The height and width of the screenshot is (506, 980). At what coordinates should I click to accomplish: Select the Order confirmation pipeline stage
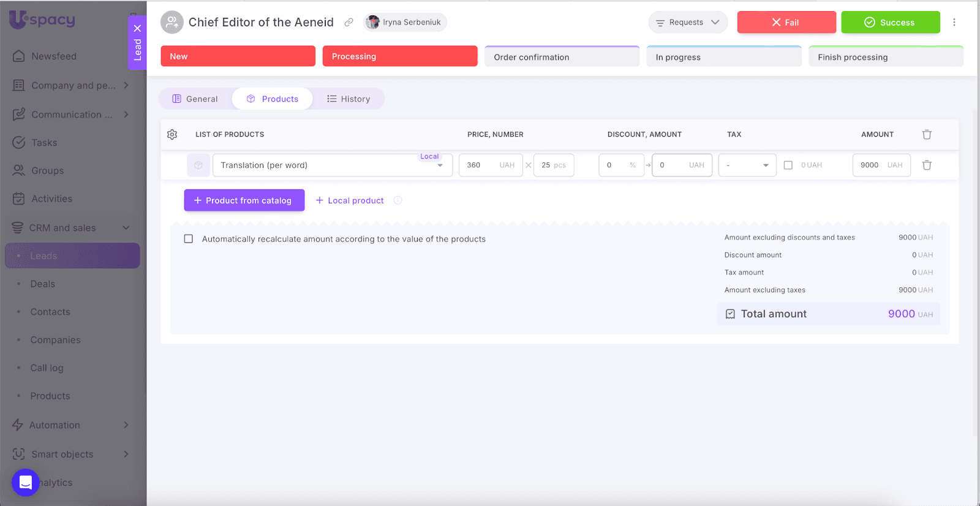click(x=562, y=57)
